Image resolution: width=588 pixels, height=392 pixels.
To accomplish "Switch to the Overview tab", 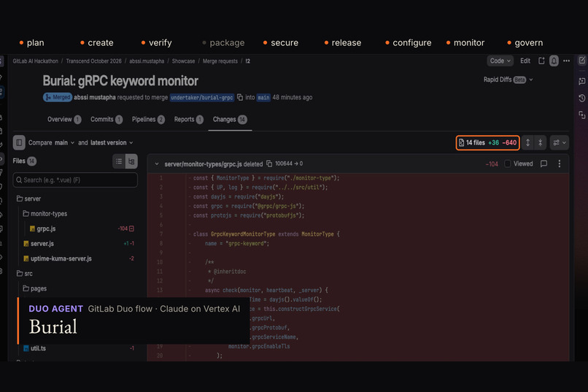I will (63, 119).
